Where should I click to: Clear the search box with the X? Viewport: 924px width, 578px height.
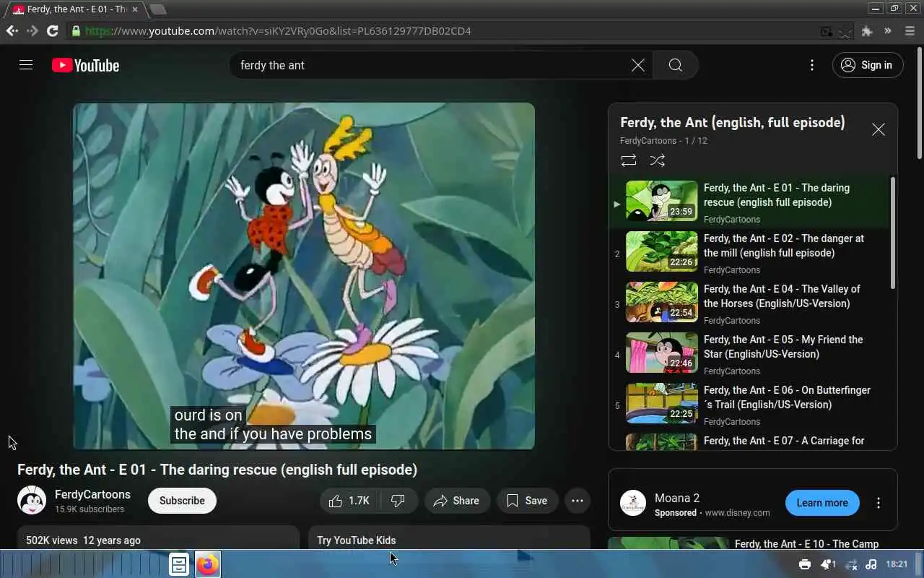pyautogui.click(x=638, y=65)
